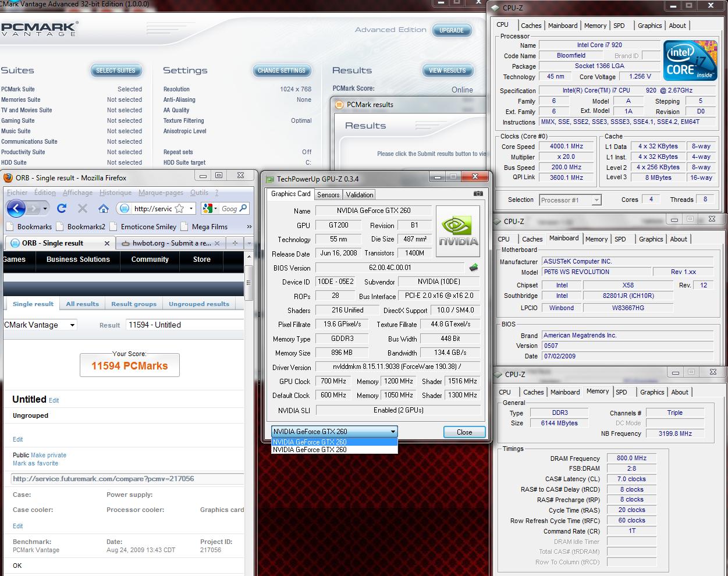
Task: Open the CMark Vantage benchmark dropdown
Action: [40, 325]
